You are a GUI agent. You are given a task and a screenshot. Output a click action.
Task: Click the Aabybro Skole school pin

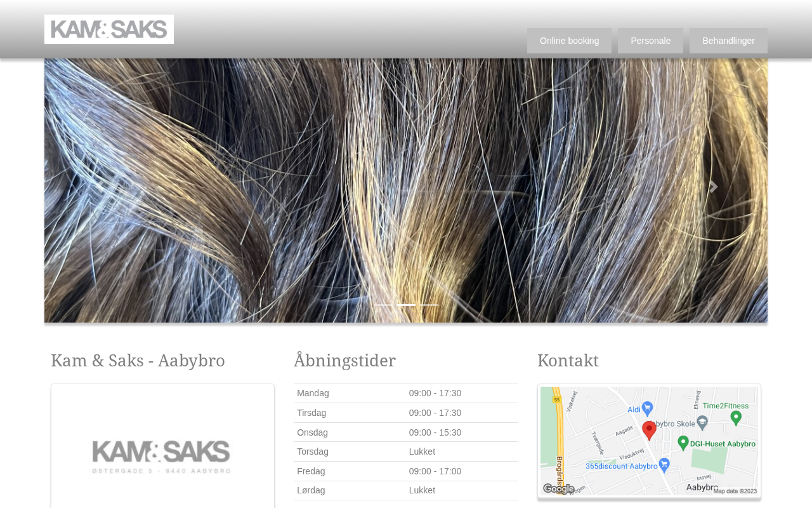(702, 422)
